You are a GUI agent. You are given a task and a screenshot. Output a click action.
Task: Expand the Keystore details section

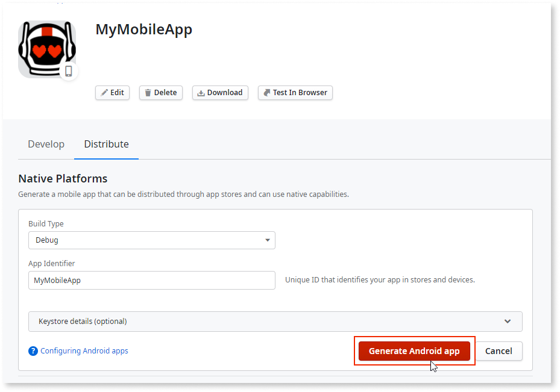point(275,321)
